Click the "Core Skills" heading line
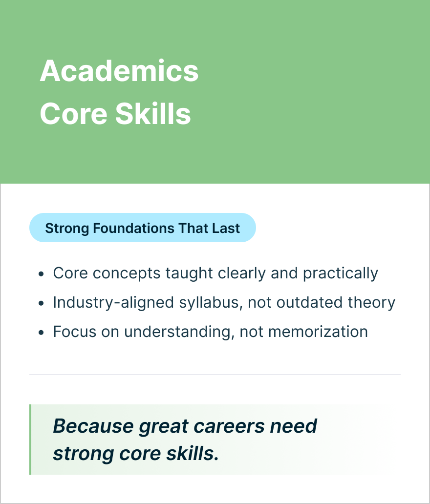 (115, 114)
